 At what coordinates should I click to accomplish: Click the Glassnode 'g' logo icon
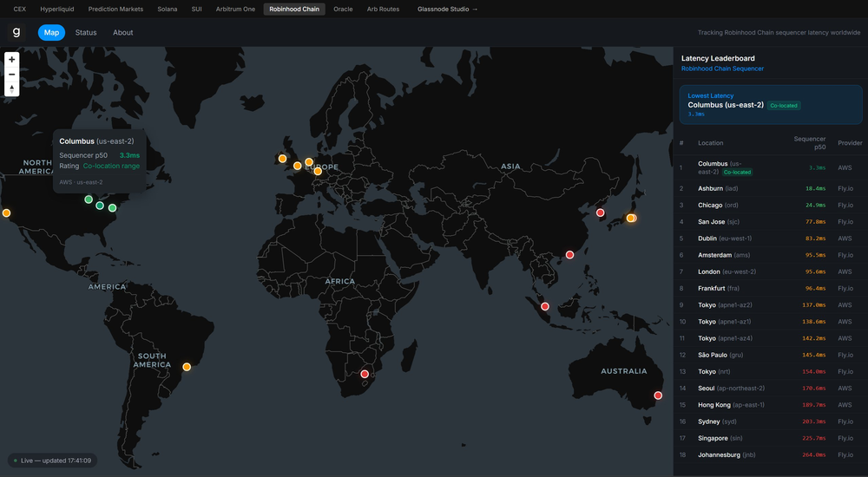coord(16,32)
